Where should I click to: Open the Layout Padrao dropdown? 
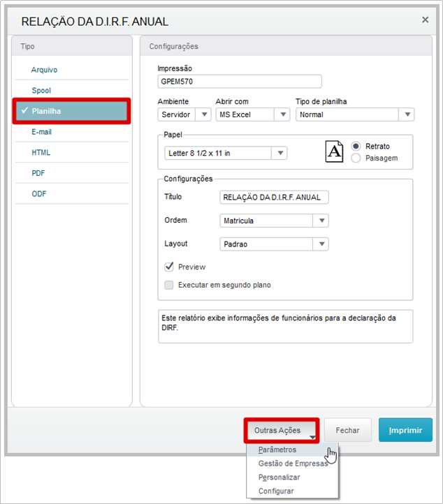pyautogui.click(x=274, y=244)
